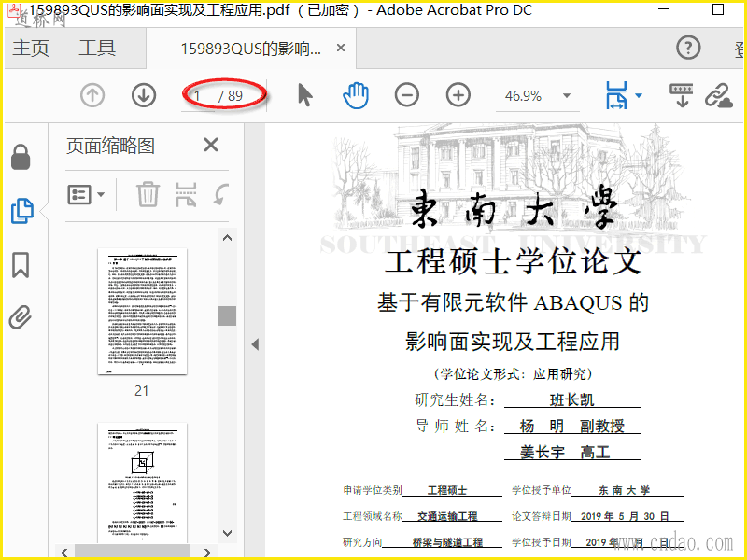Viewport: 747px width, 560px height.
Task: Open the attachments paperclip panel icon
Action: tap(21, 317)
